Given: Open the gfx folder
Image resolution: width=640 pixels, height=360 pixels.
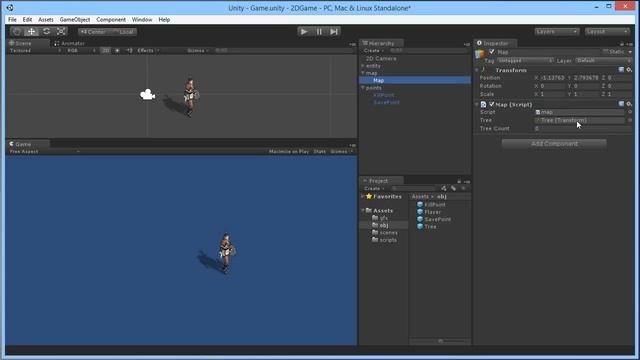Looking at the screenshot, I should pyautogui.click(x=384, y=218).
